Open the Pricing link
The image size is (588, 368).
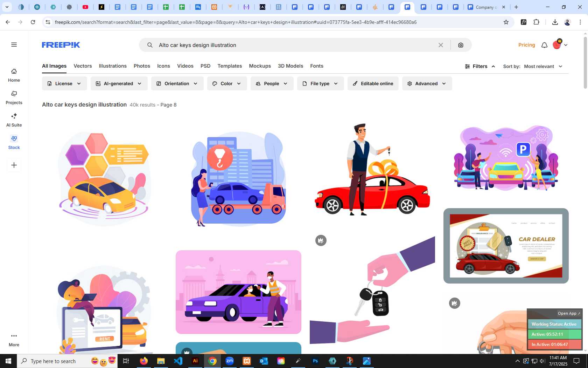coord(527,45)
